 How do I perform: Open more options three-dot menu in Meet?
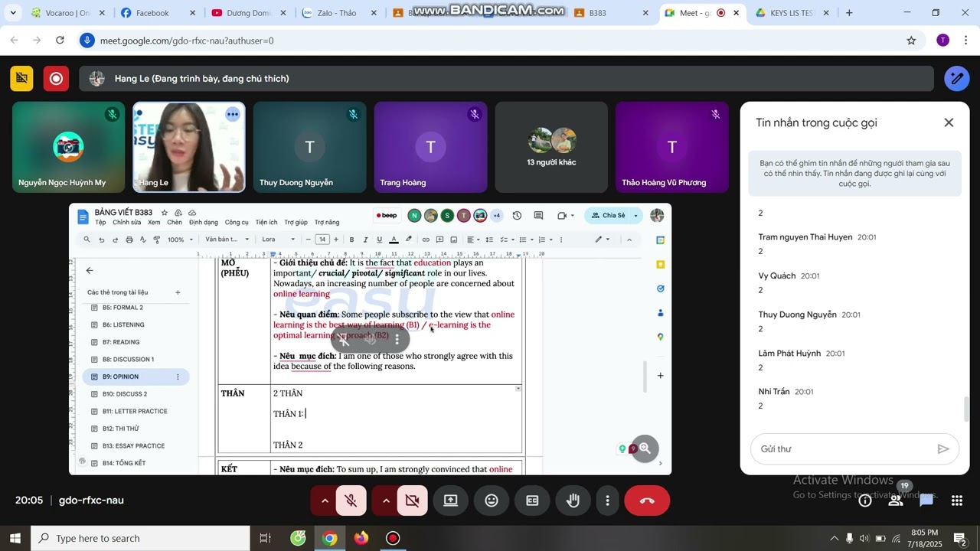click(x=608, y=500)
